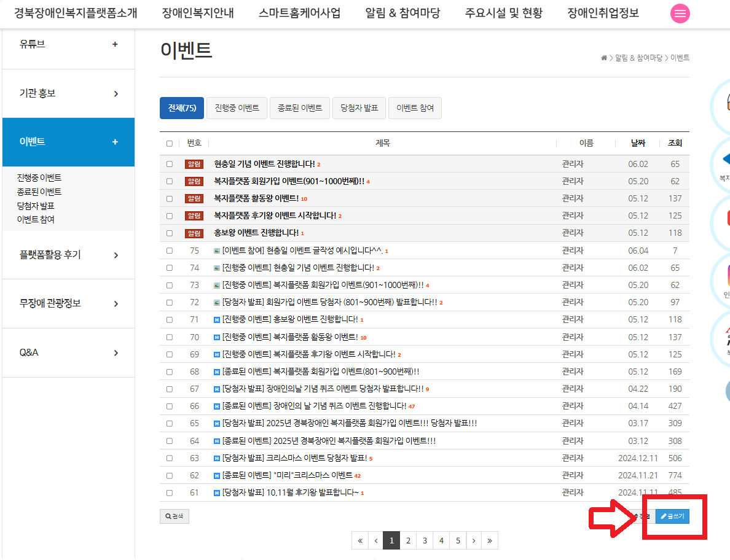730x560 pixels.
Task: Click the blue file icon on post 71
Action: [x=216, y=319]
